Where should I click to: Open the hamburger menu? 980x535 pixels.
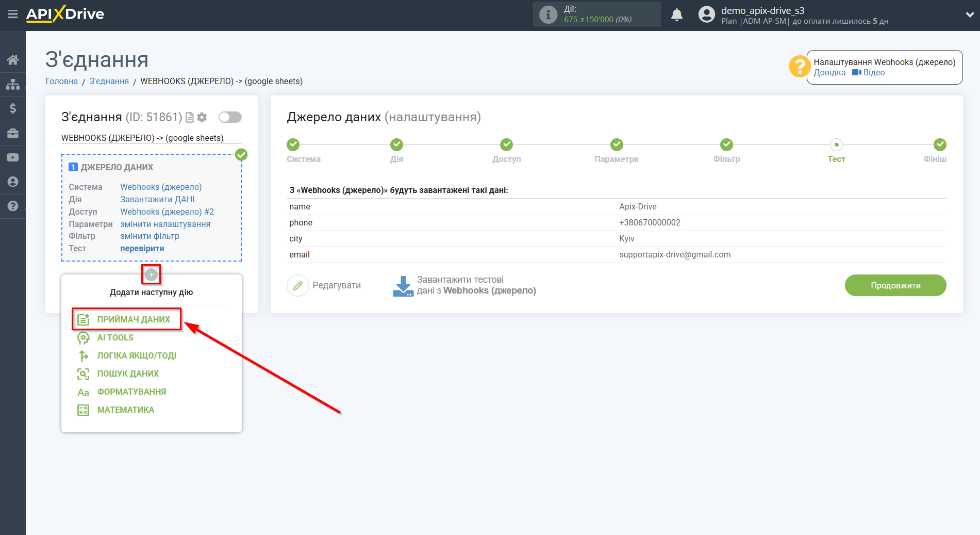(13, 14)
